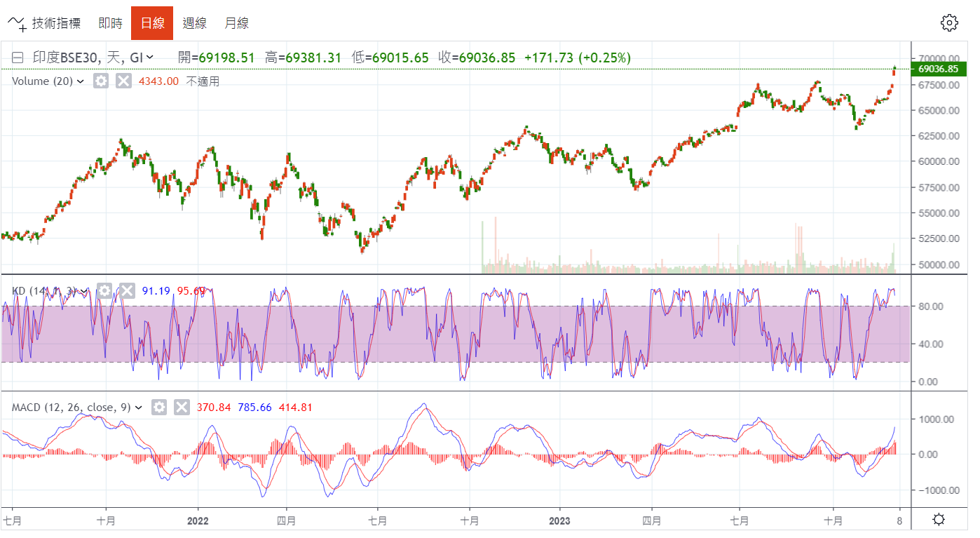
Task: Remove the KD indicator
Action: click(x=127, y=290)
